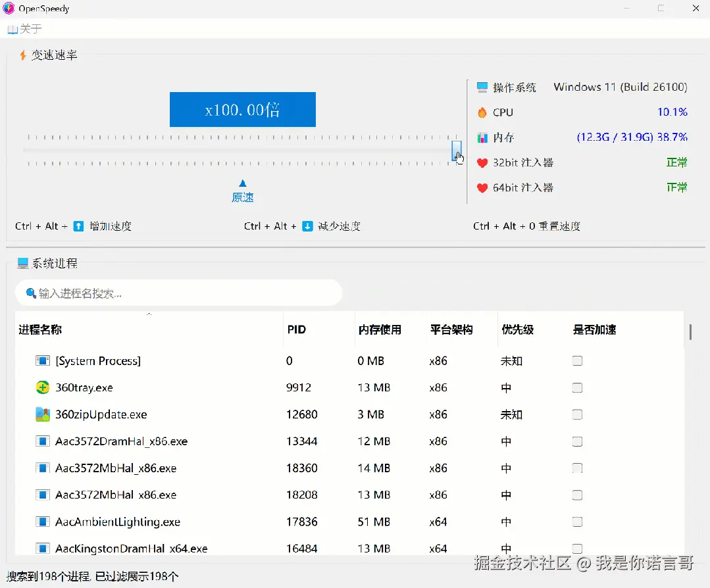Enable acceleration for 360zipUpdate.exe
The height and width of the screenshot is (588, 710).
coord(577,414)
